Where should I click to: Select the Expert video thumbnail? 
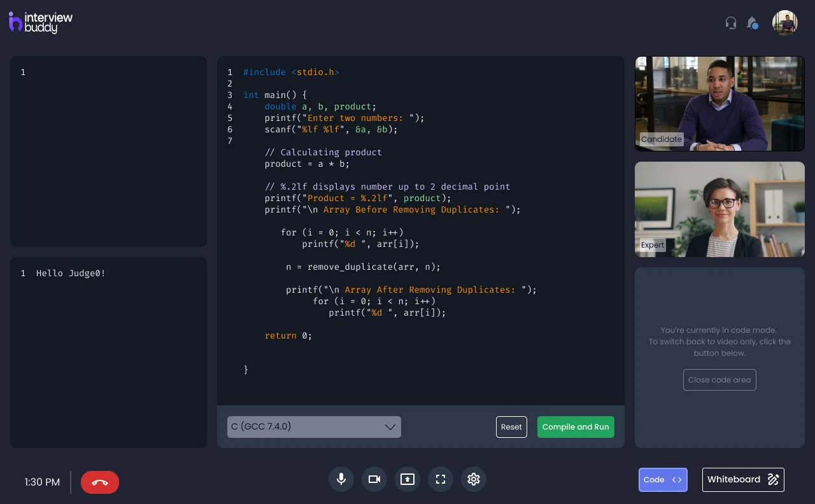[x=719, y=209]
